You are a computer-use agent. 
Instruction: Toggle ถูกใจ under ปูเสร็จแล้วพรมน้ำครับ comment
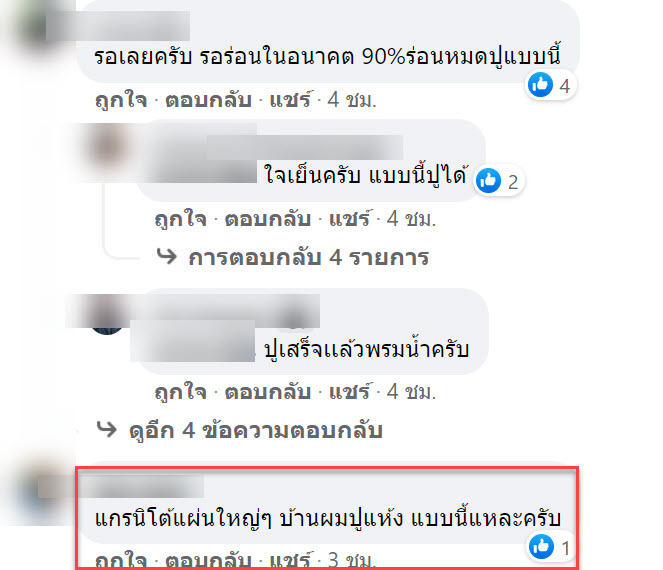(x=181, y=392)
